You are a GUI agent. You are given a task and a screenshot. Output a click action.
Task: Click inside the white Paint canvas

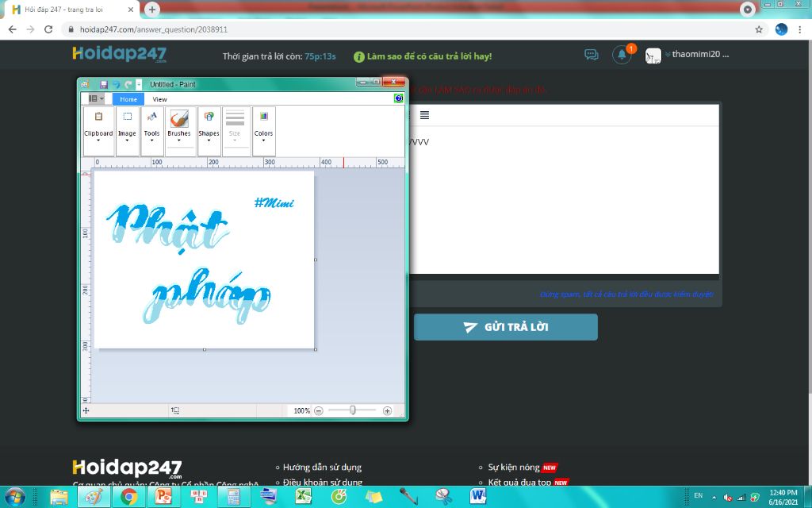click(x=204, y=260)
